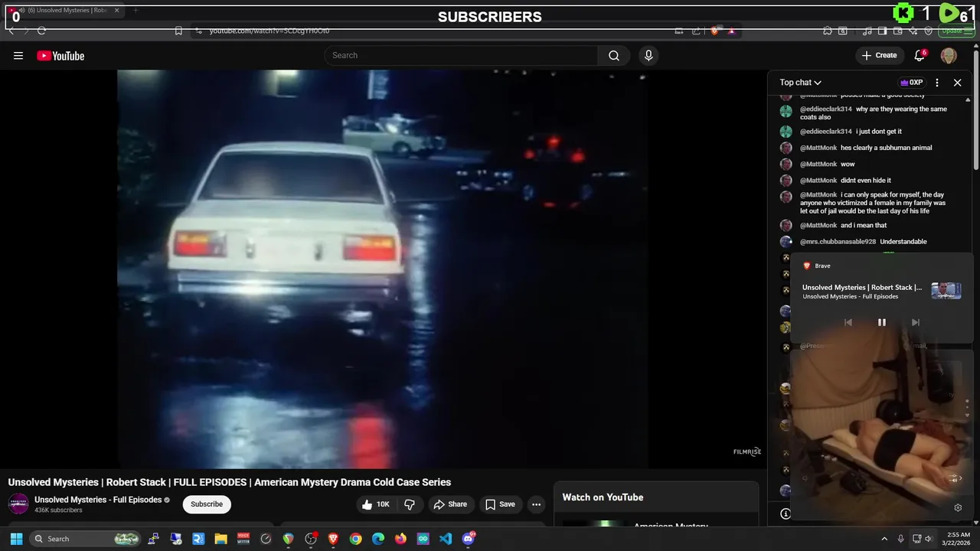The width and height of the screenshot is (980, 551).
Task: Click the YouTube search magnifier button
Action: pos(614,56)
